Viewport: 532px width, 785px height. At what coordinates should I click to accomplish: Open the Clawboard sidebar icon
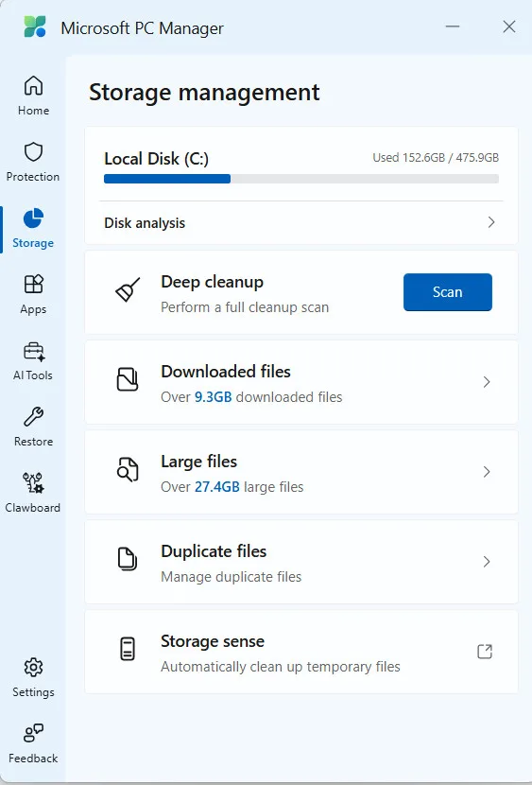pos(33,482)
